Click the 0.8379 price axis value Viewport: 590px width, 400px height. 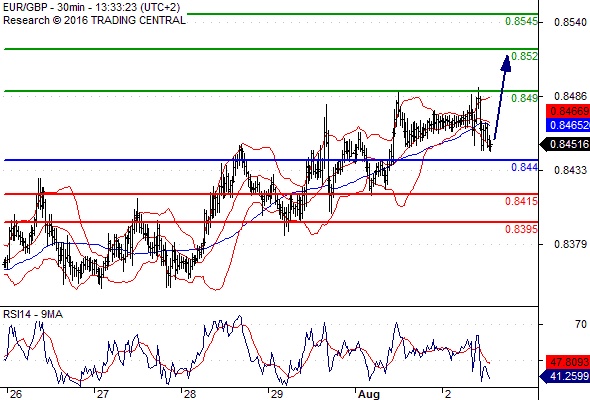tap(570, 244)
